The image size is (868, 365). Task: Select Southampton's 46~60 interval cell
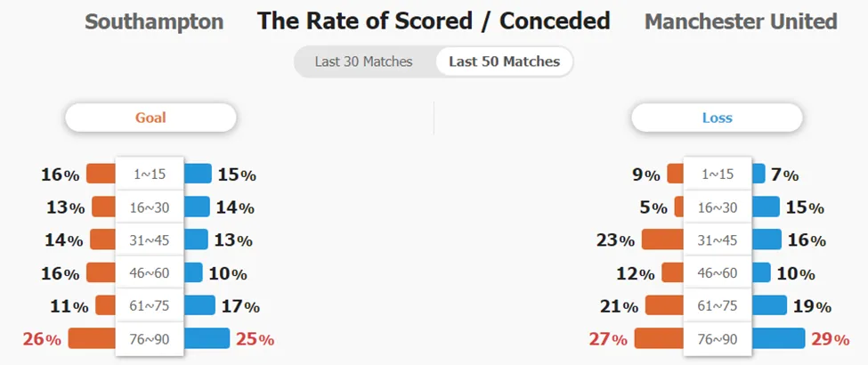click(x=150, y=272)
